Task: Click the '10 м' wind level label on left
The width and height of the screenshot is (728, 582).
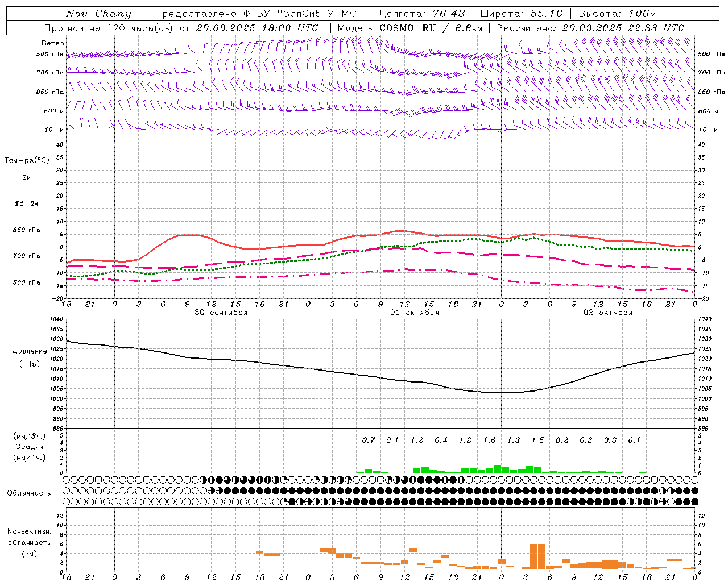Action: tap(54, 130)
